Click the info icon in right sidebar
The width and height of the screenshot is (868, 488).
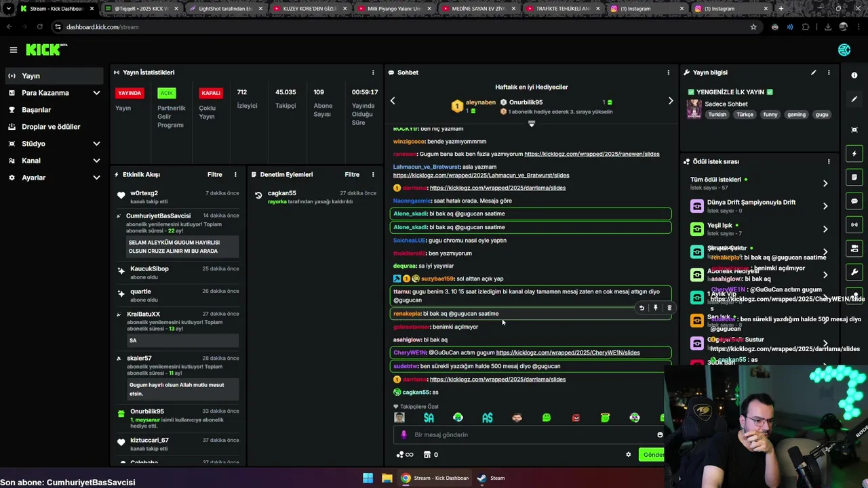854,75
